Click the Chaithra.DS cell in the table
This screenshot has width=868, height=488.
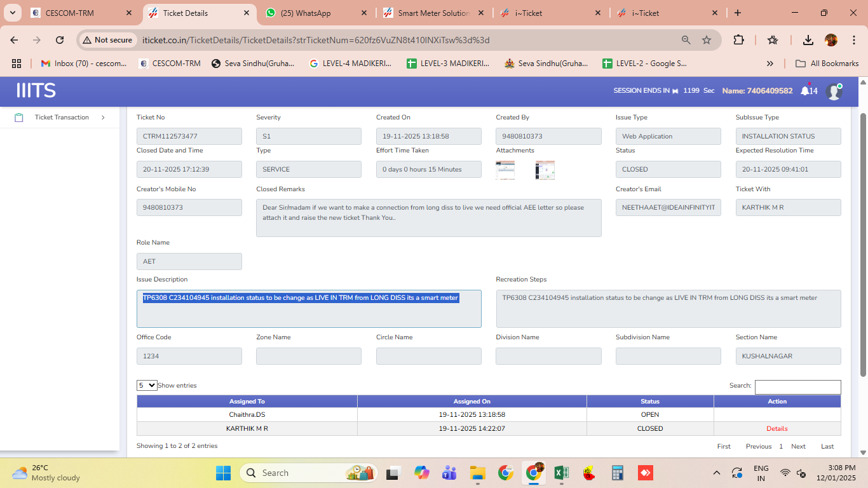pyautogui.click(x=247, y=414)
